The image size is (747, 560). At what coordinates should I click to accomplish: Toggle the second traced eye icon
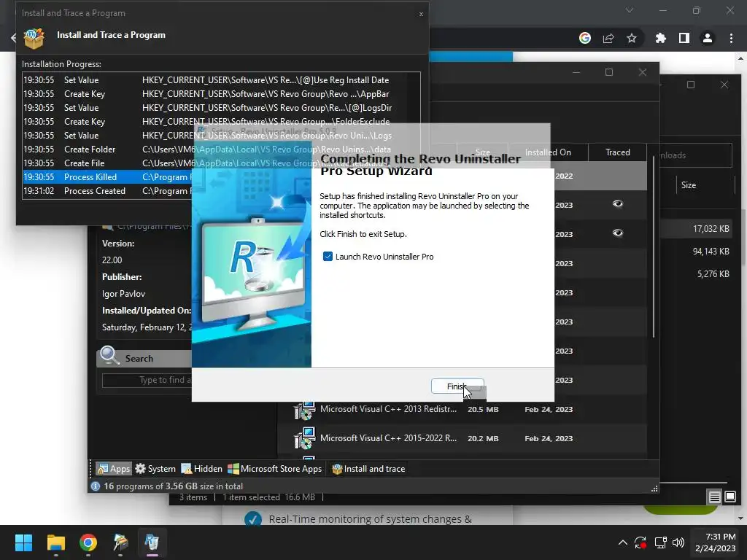[x=618, y=233]
